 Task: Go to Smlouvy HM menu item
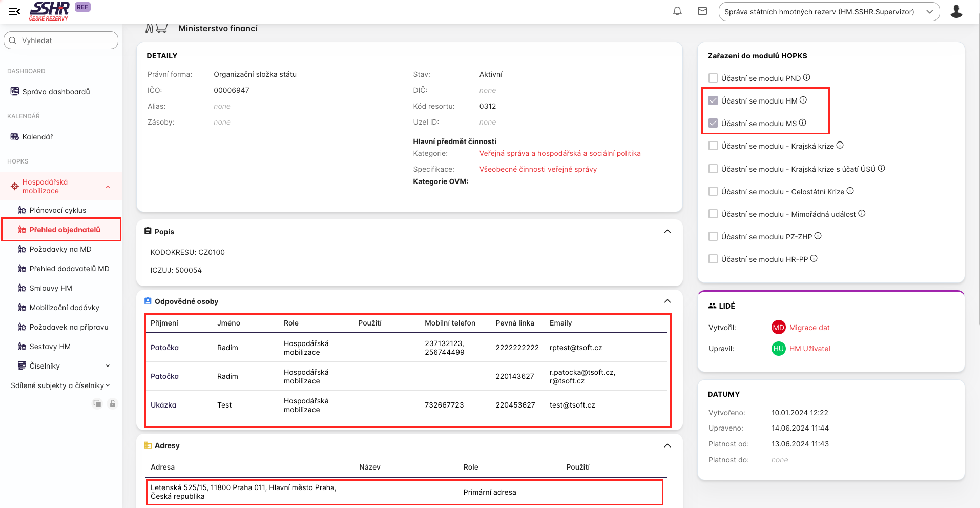pos(51,288)
